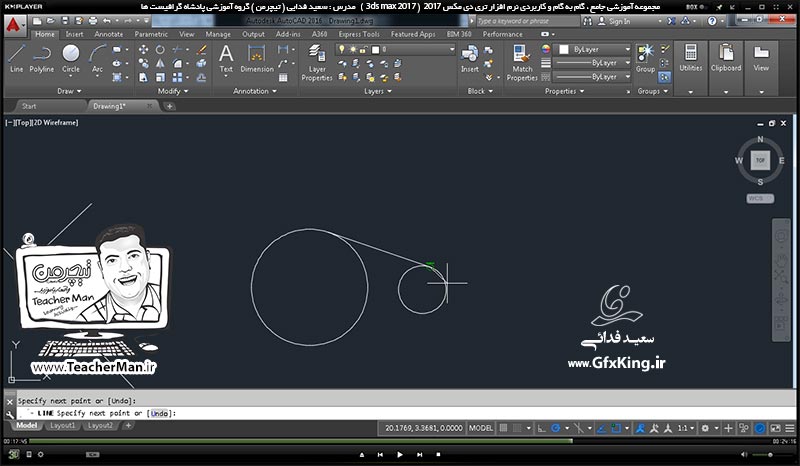Click the Undo arrow in quick access toolbar
The width and height of the screenshot is (800, 466).
[106, 21]
